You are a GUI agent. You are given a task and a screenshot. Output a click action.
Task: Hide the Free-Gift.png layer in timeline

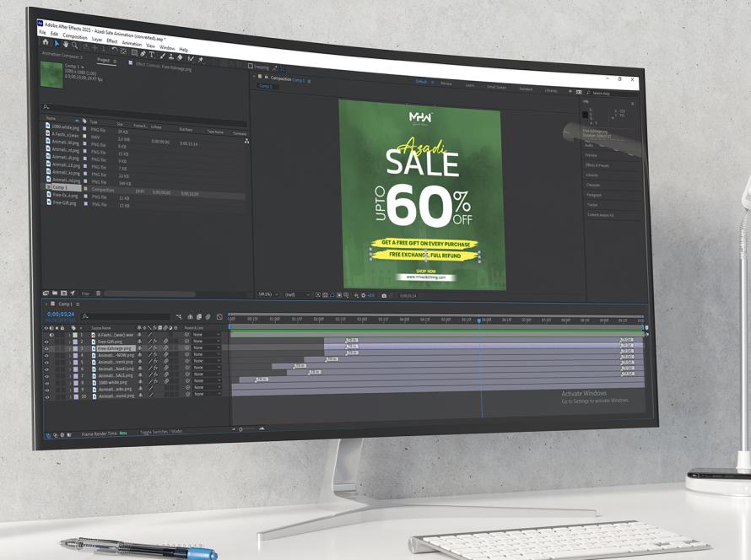pos(46,342)
